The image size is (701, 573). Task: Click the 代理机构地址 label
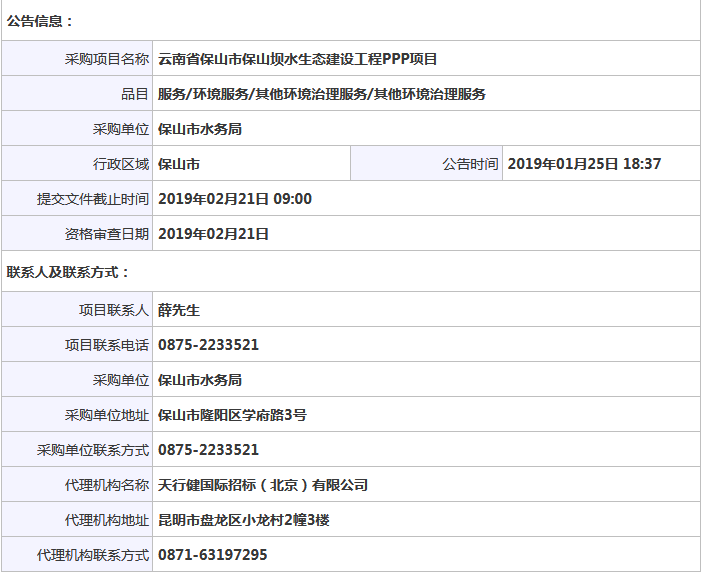(x=106, y=520)
